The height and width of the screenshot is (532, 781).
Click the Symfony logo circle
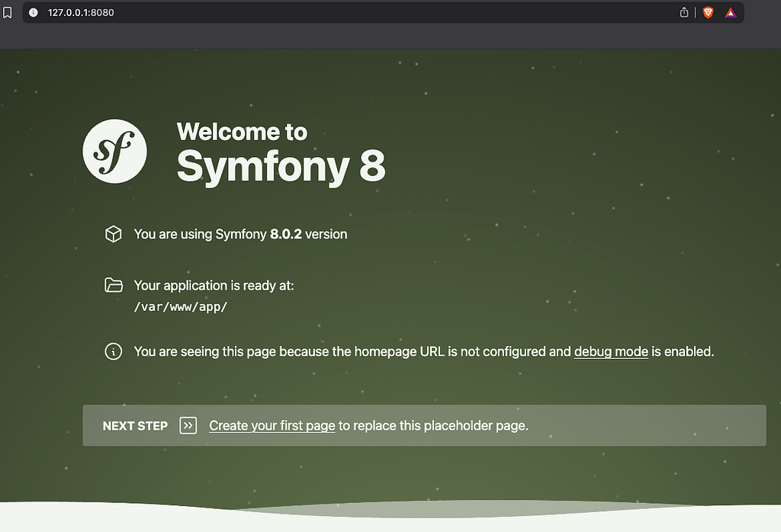[x=114, y=151]
